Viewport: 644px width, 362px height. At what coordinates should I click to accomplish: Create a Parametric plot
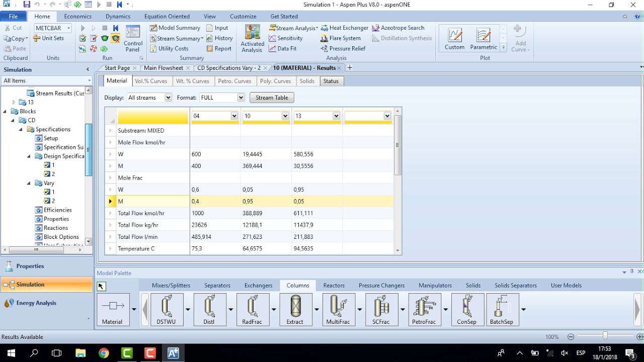[484, 39]
